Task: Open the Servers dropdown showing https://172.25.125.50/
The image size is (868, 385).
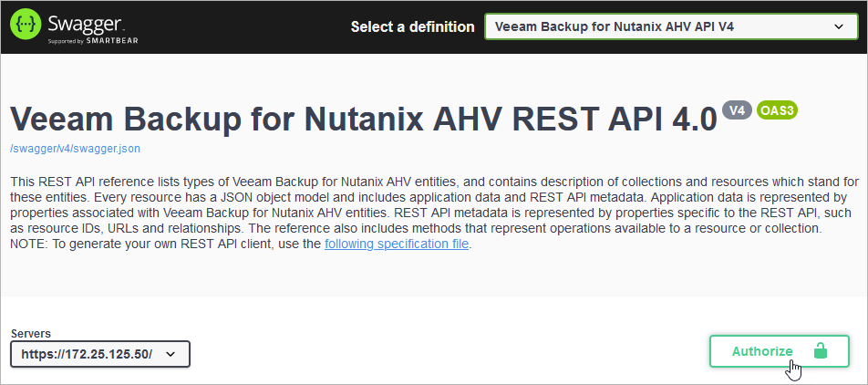Action: pyautogui.click(x=100, y=354)
